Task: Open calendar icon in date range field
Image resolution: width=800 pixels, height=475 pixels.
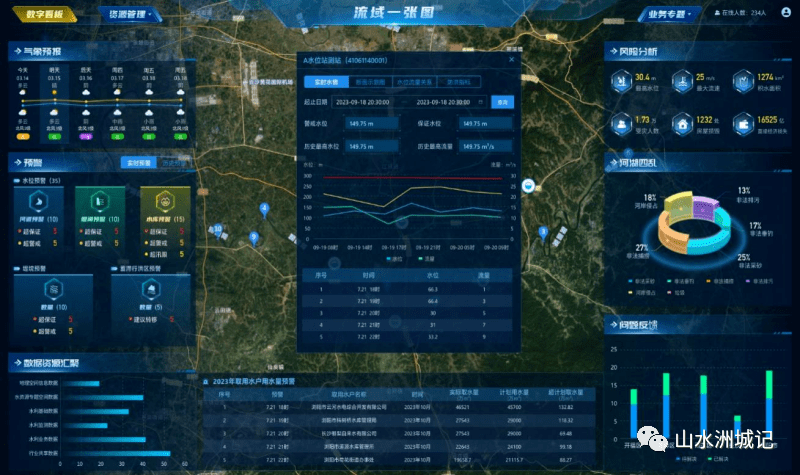Action: point(480,102)
